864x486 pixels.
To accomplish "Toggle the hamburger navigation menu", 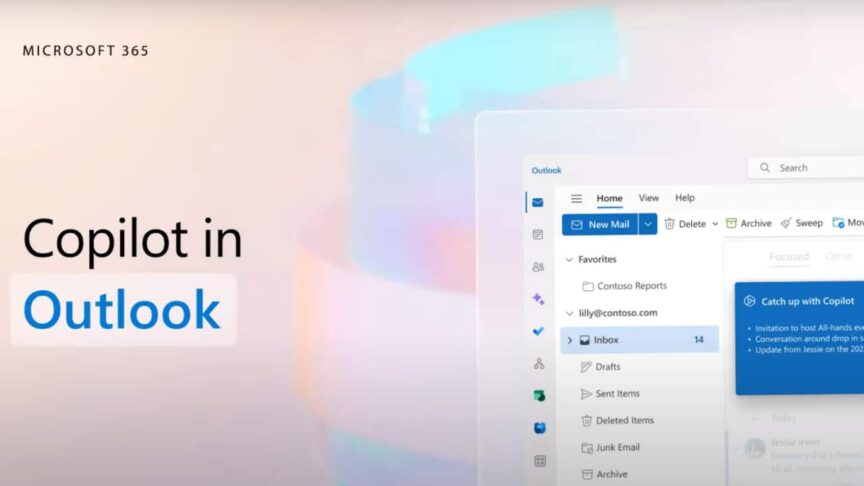I will pyautogui.click(x=576, y=198).
